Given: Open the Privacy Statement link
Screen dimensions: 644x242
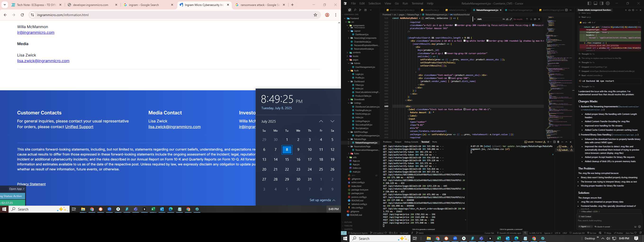Looking at the screenshot, I should (x=31, y=184).
